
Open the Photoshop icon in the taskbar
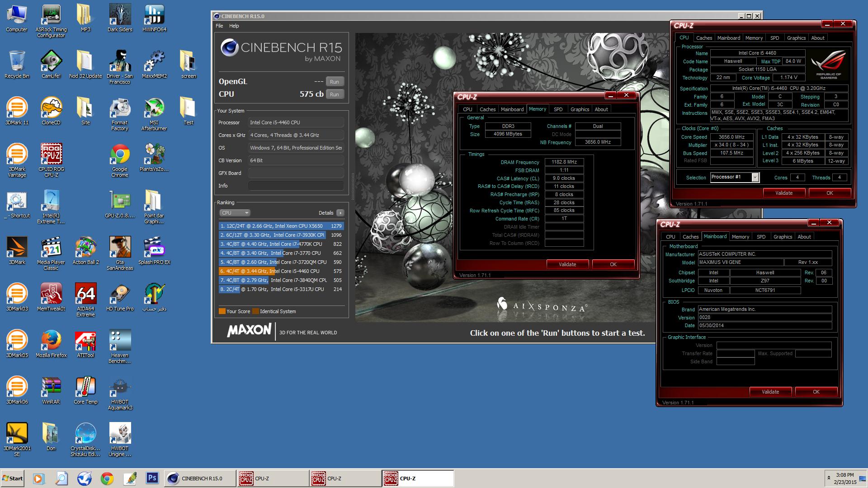pos(152,478)
